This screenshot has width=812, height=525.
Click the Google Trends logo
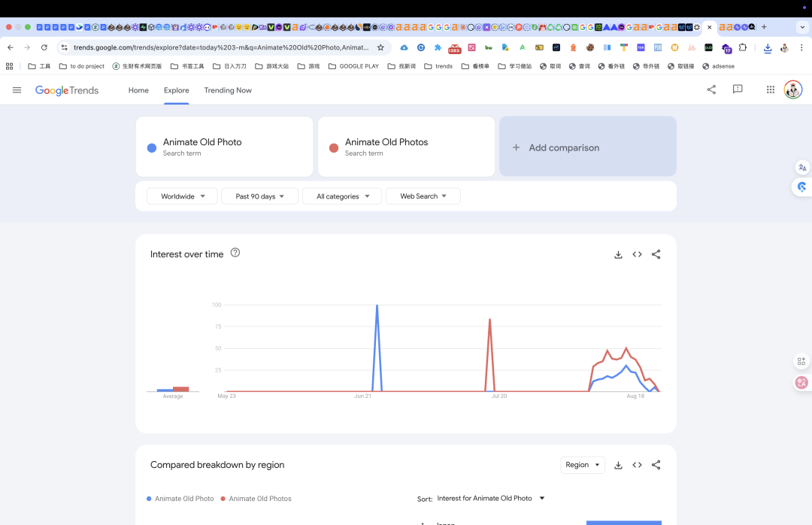pyautogui.click(x=67, y=90)
